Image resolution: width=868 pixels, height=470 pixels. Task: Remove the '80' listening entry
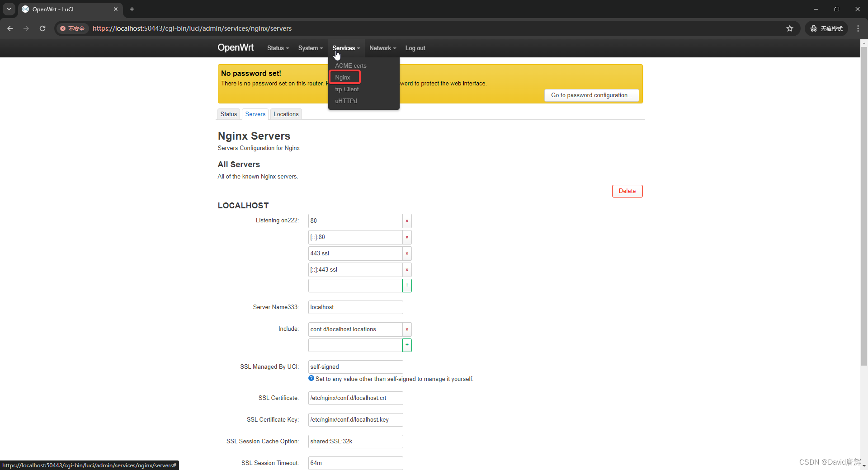tap(407, 221)
